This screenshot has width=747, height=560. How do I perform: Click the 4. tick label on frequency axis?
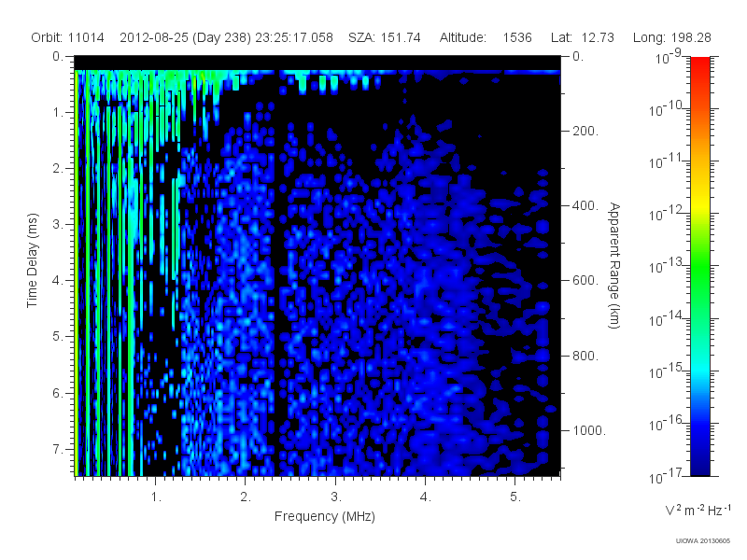click(426, 497)
